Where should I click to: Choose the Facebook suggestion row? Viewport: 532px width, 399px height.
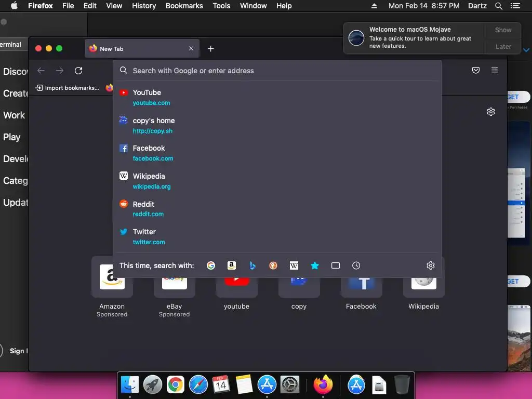(277, 153)
